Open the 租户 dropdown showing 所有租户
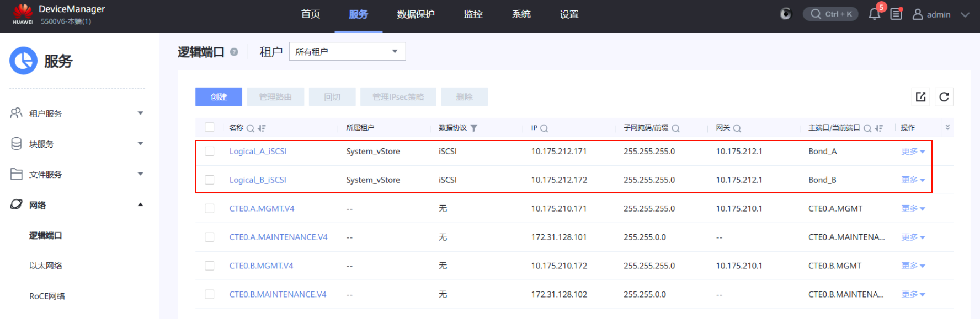Viewport: 980px width, 319px height. [x=347, y=52]
